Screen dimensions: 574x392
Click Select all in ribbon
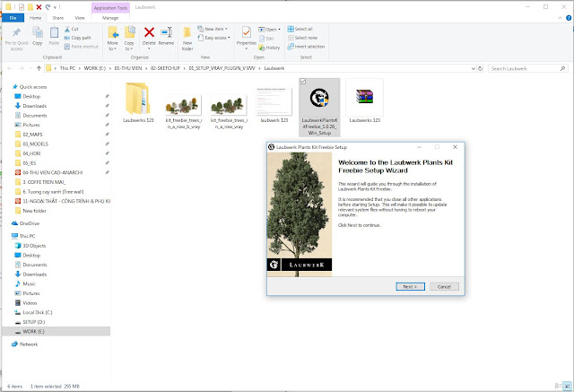click(300, 29)
